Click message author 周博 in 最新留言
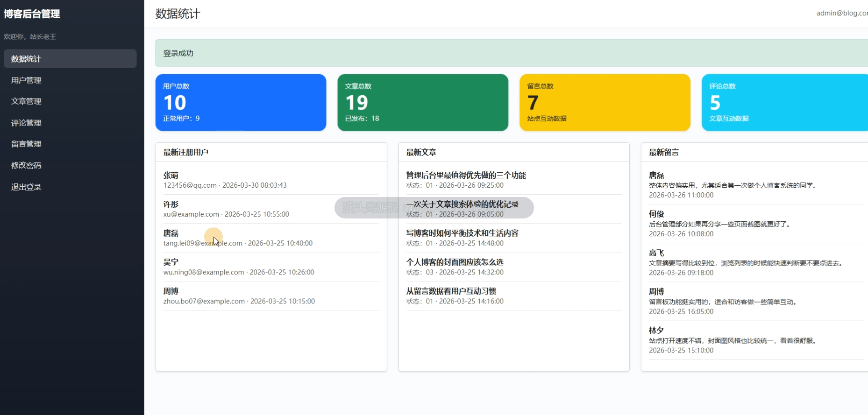The image size is (868, 415). 656,292
